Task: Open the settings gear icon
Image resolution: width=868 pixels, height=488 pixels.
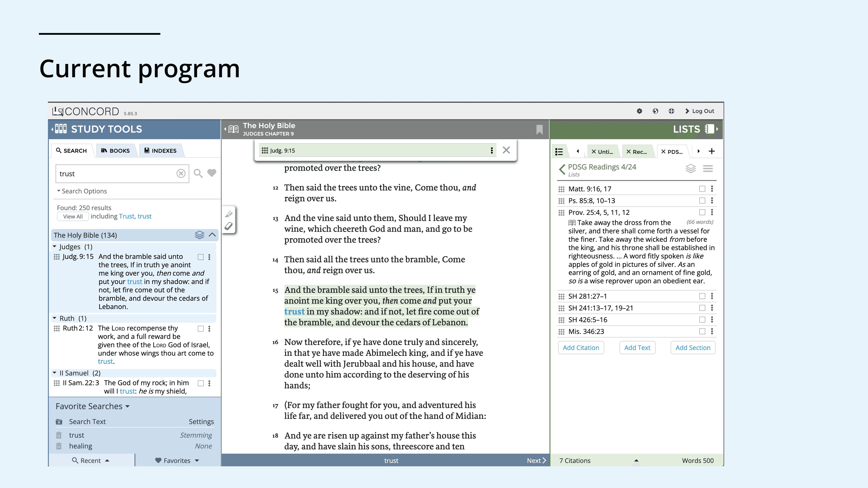Action: click(639, 111)
